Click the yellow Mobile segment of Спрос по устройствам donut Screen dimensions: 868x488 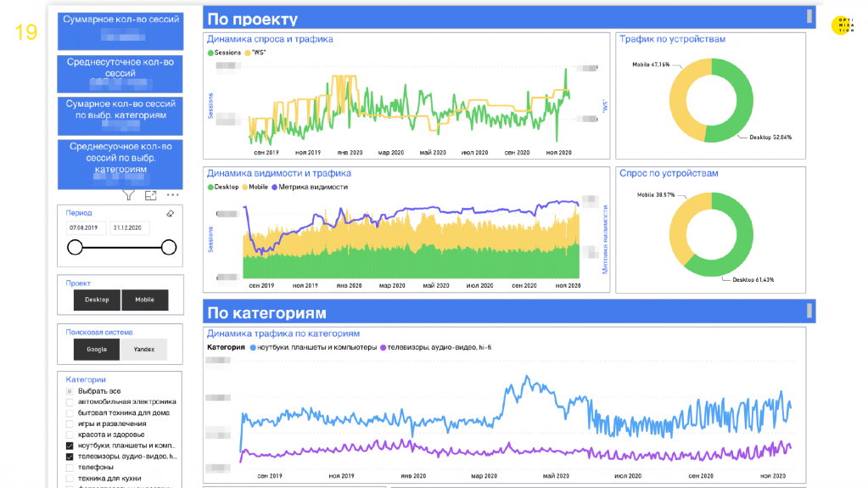click(x=680, y=224)
